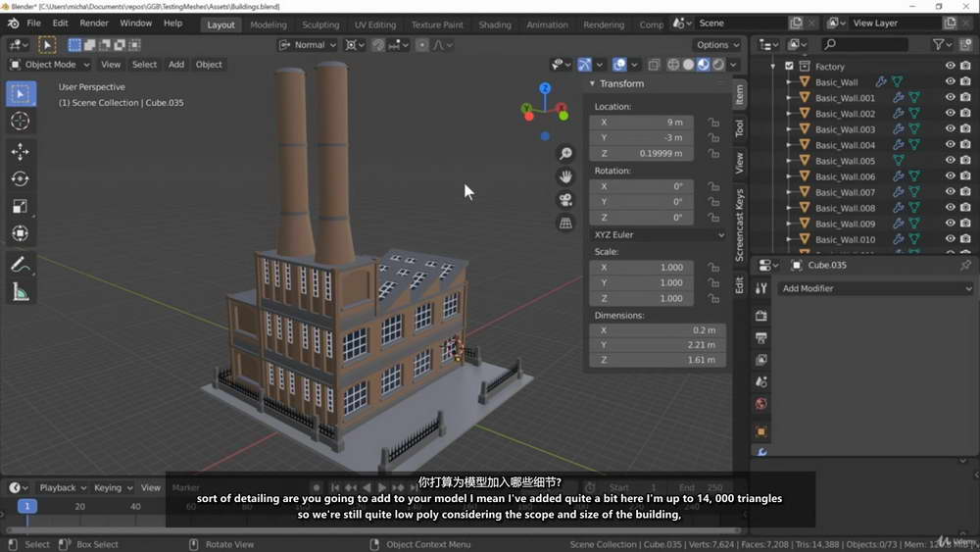980x552 pixels.
Task: Toggle X-ray display
Action: [654, 65]
